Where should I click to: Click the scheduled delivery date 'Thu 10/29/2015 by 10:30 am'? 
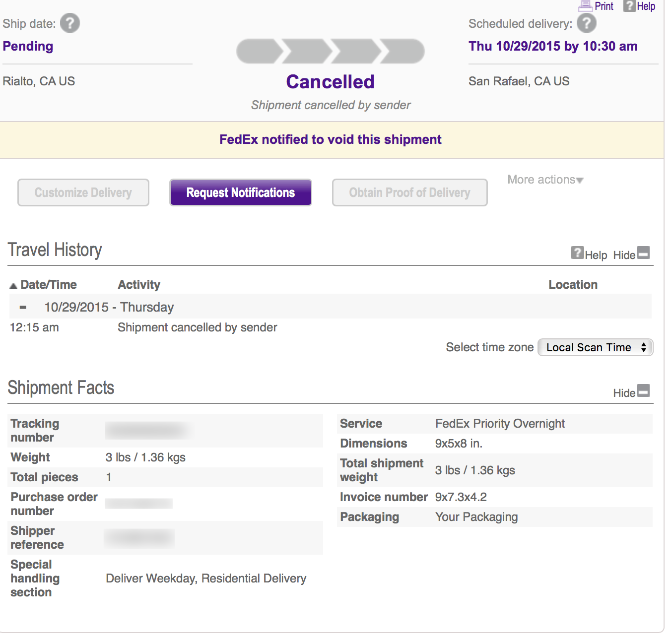[553, 46]
